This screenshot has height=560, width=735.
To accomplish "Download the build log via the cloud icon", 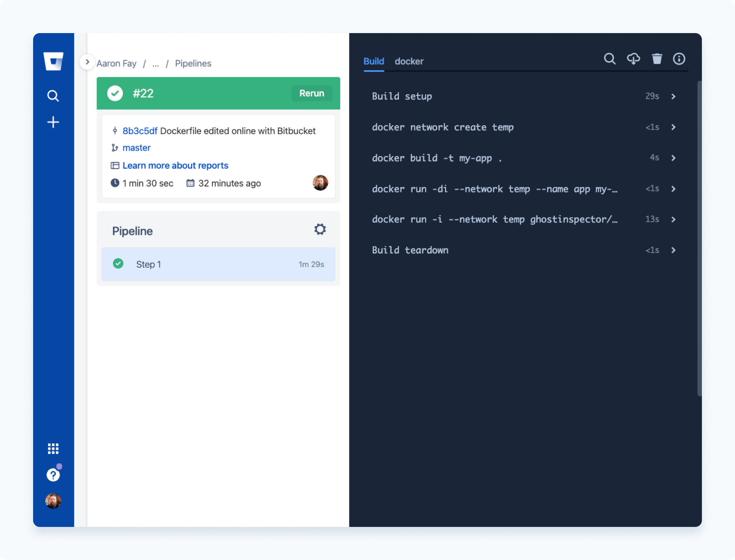I will [633, 59].
